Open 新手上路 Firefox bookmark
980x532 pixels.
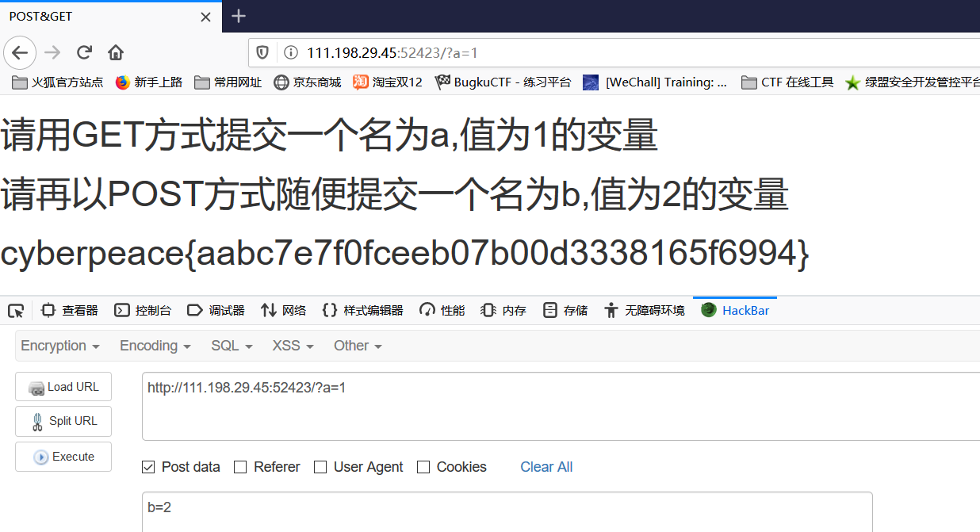tap(149, 82)
